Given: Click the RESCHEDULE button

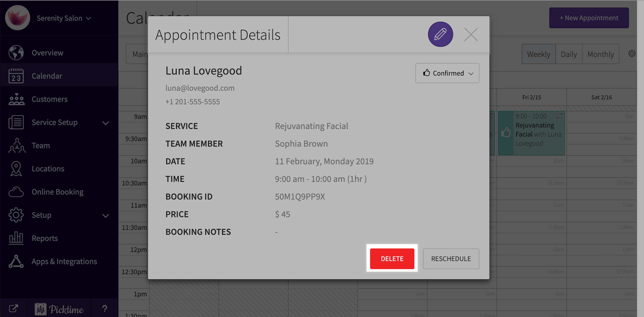Looking at the screenshot, I should 451,259.
